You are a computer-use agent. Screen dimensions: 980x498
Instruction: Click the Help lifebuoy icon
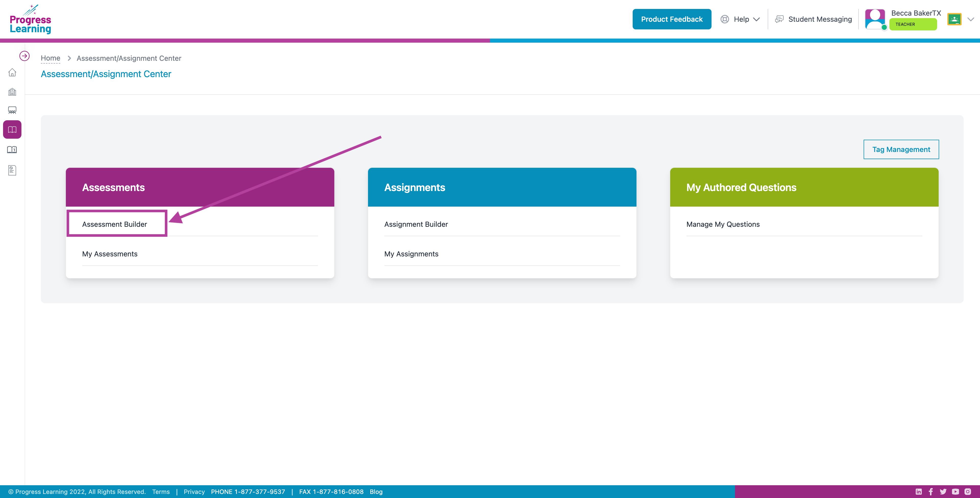click(x=725, y=19)
